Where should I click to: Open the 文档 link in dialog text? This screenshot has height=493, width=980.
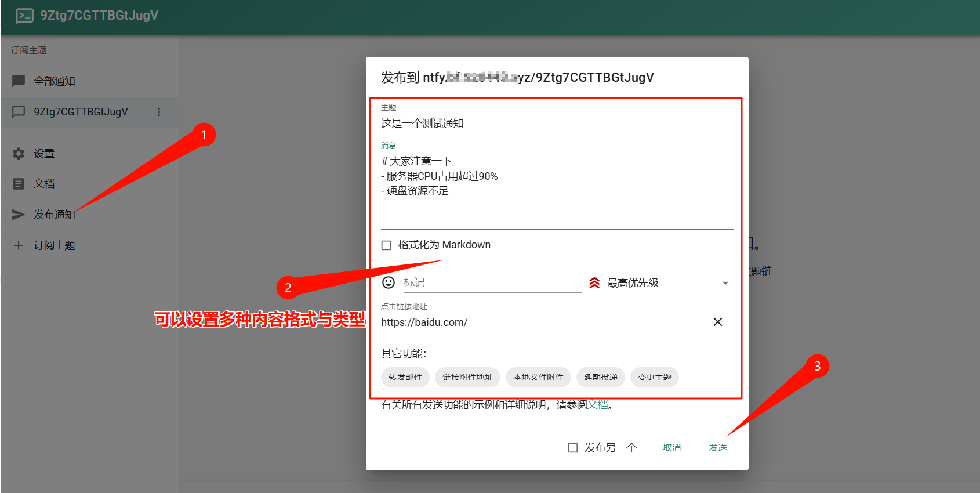(x=598, y=405)
